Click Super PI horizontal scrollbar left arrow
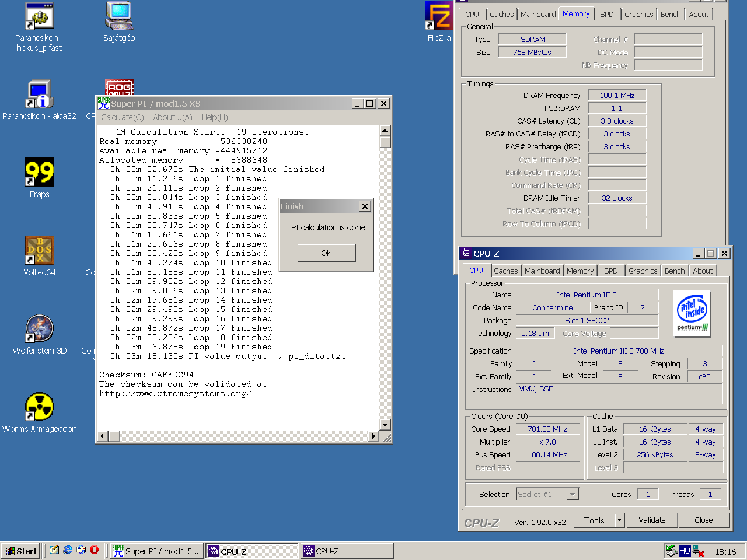 point(102,436)
